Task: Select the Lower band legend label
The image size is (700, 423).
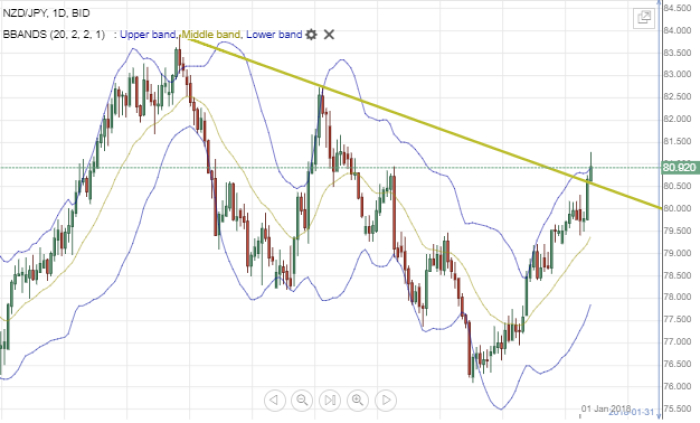Action: click(x=274, y=34)
